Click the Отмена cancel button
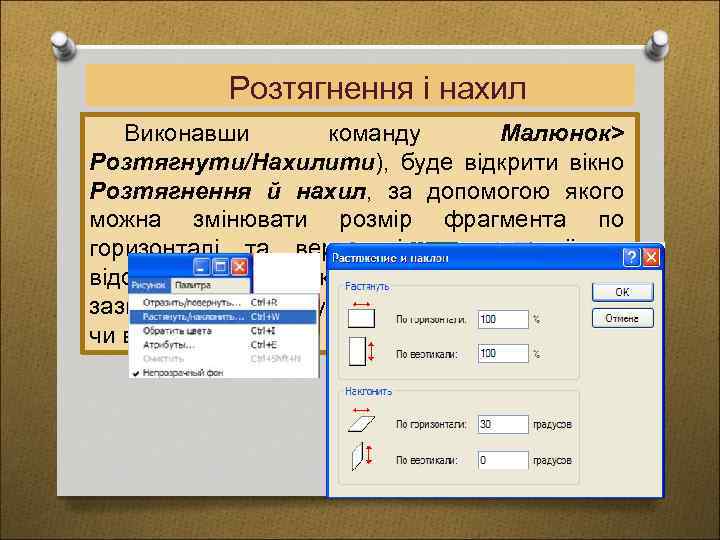This screenshot has width=720, height=540. click(622, 318)
